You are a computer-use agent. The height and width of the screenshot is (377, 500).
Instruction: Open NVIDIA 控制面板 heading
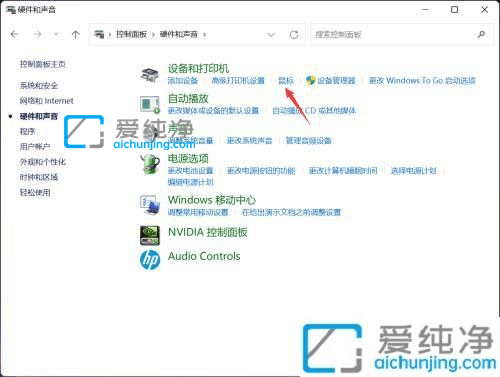pos(208,232)
